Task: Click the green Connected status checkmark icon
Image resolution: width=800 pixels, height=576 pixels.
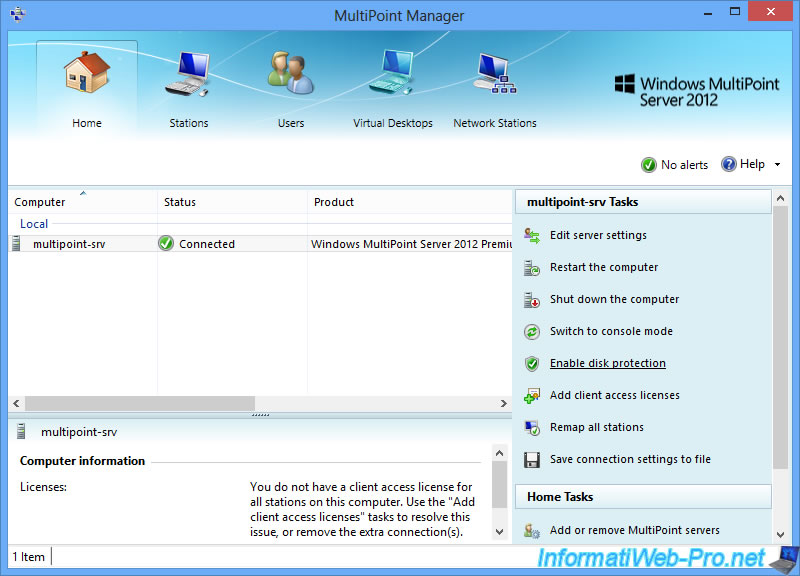Action: pos(166,243)
